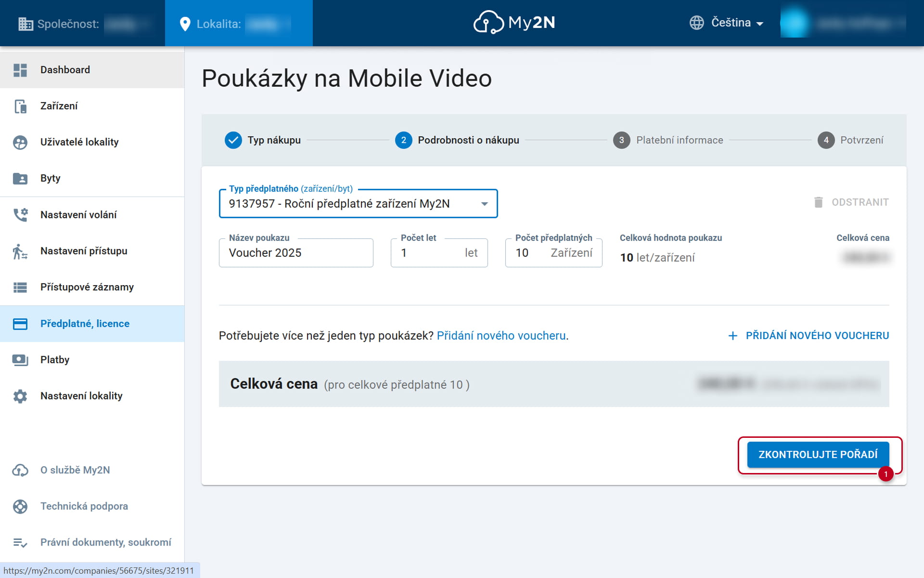Click the company building icon
Viewport: 924px width, 578px height.
tap(26, 24)
